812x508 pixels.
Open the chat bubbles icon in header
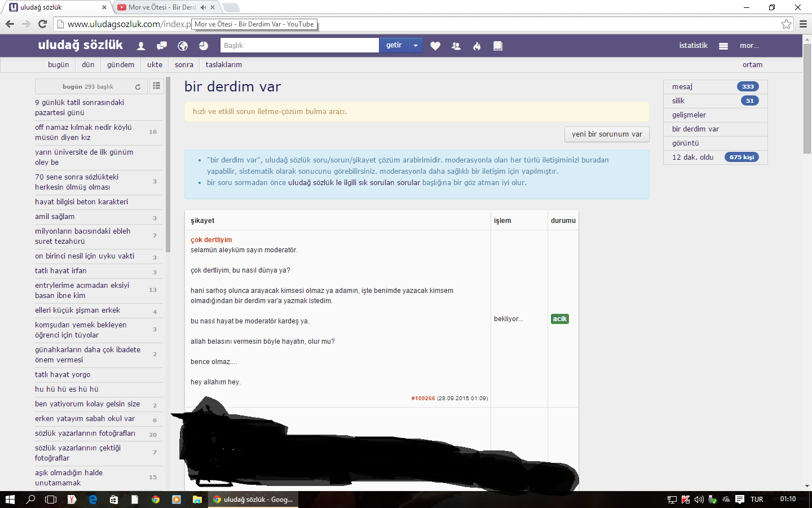162,46
